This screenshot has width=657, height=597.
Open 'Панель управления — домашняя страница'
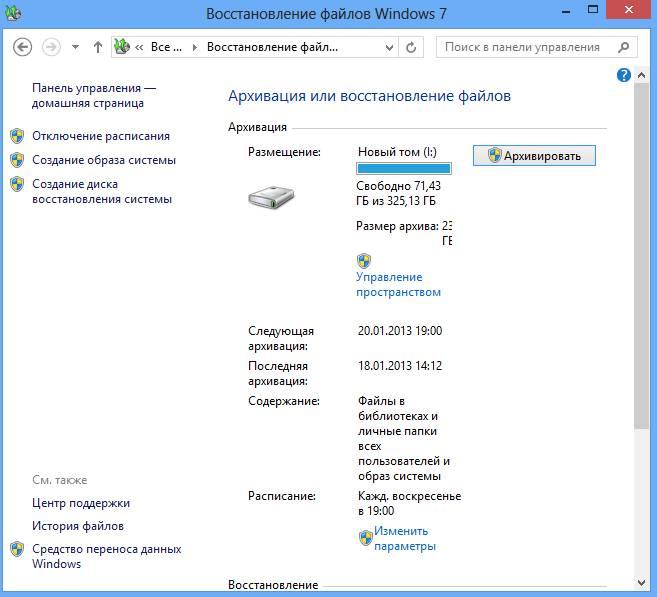pos(94,96)
